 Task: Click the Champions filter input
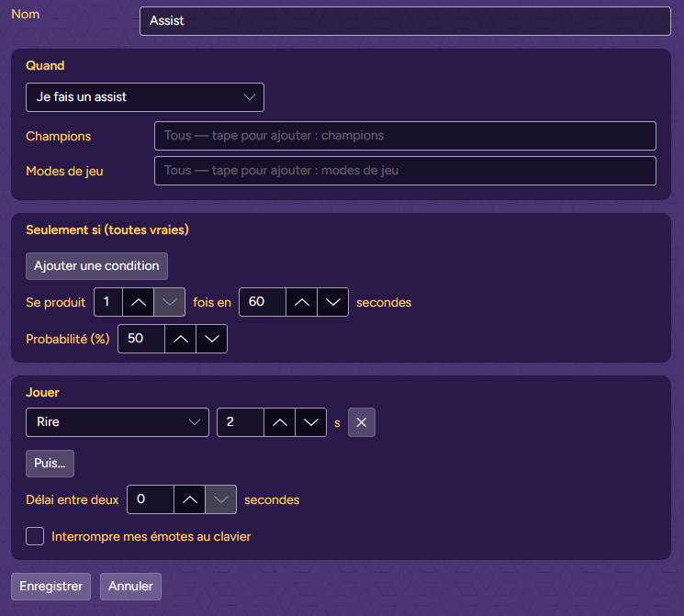[405, 136]
